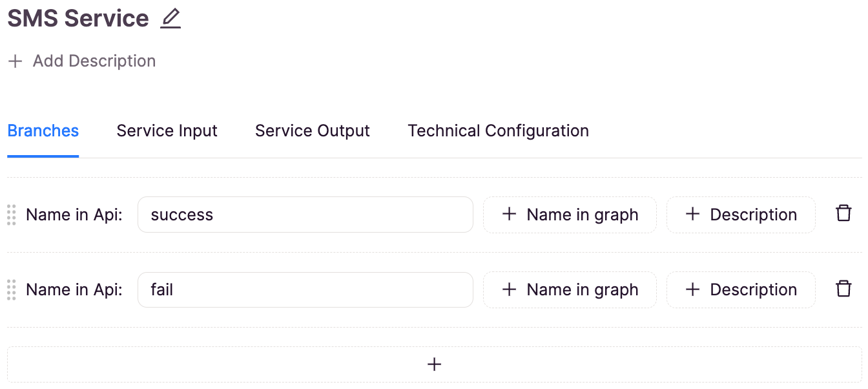Add Name in graph for fail branch
Image resolution: width=868 pixels, height=389 pixels.
tap(570, 289)
